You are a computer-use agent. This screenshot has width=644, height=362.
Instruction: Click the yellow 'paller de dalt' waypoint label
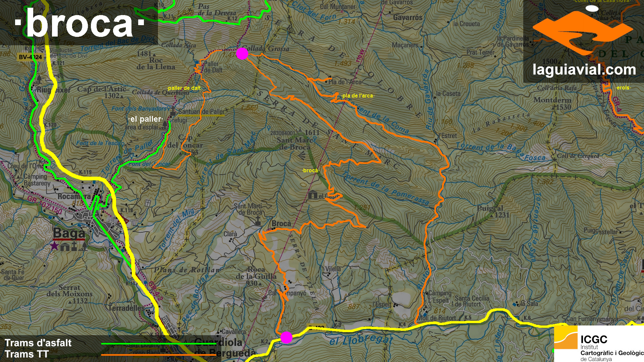pos(184,88)
